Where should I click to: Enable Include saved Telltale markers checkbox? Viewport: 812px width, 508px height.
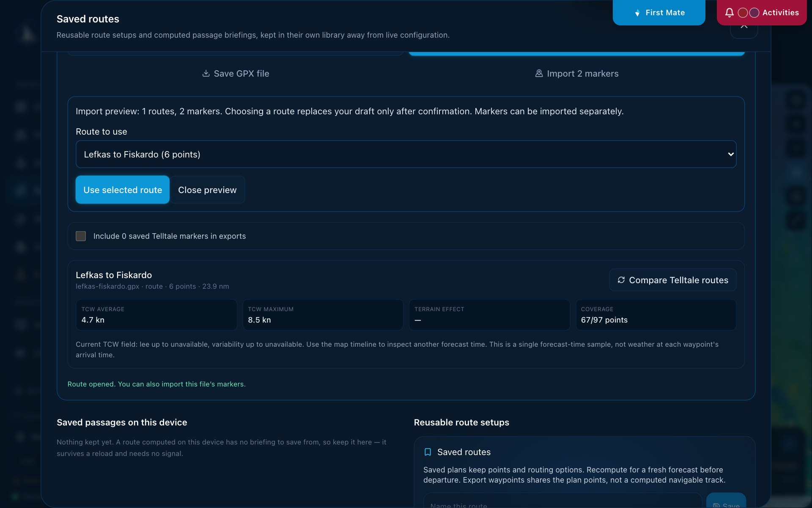[x=81, y=236]
